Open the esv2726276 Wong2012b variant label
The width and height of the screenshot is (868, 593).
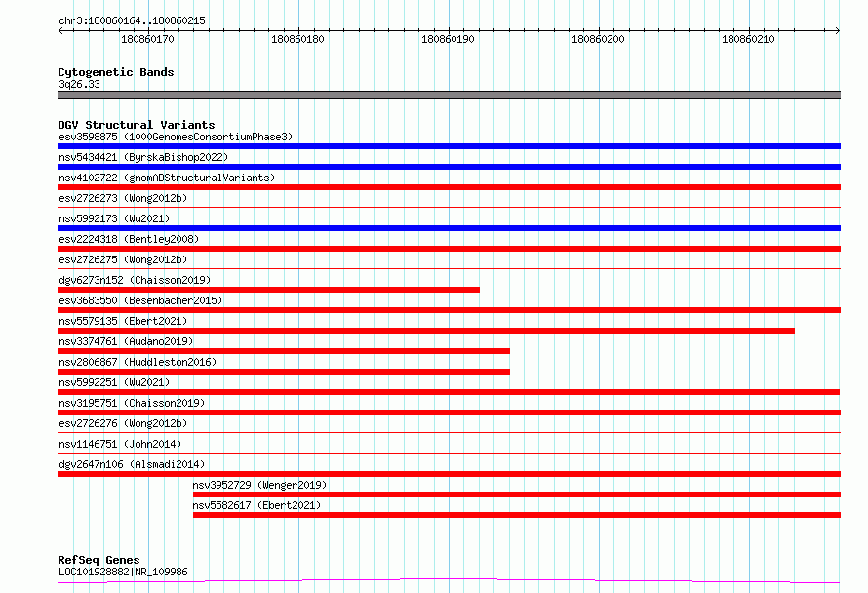[123, 423]
